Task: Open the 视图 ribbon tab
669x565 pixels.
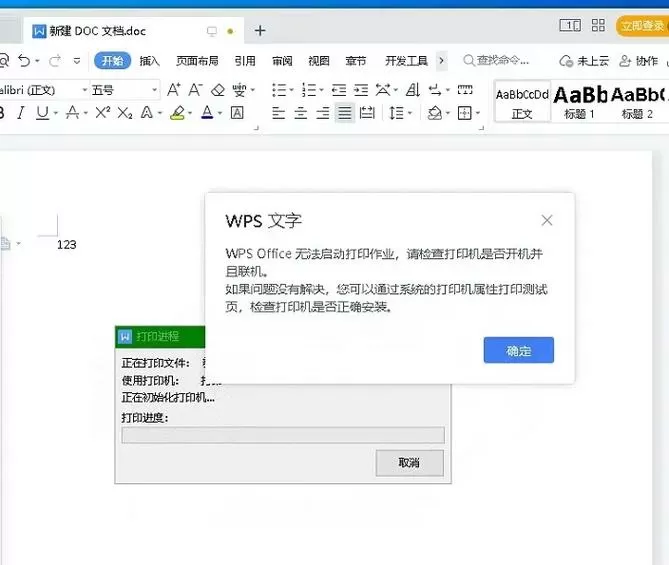Action: point(319,61)
